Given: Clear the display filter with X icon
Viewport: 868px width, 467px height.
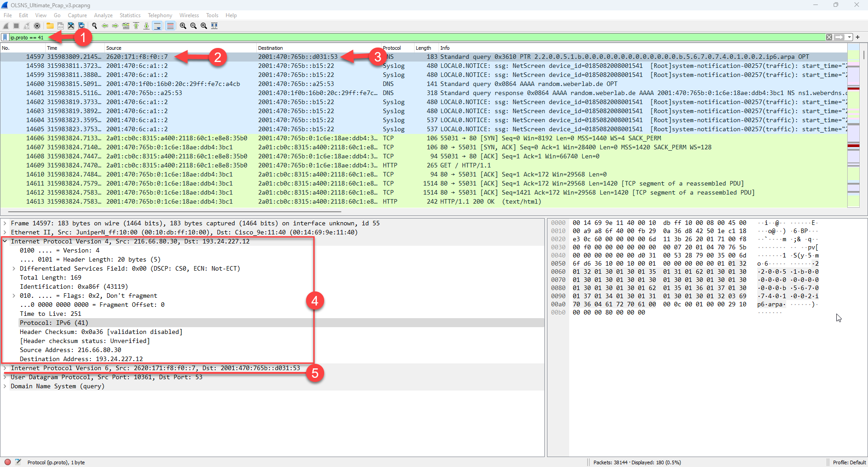Looking at the screenshot, I should (x=829, y=37).
